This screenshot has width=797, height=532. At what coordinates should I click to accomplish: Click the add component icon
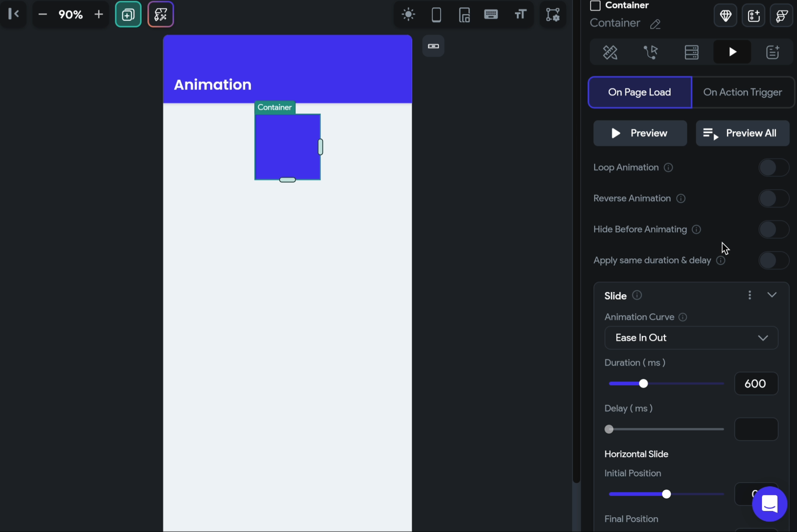click(753, 16)
